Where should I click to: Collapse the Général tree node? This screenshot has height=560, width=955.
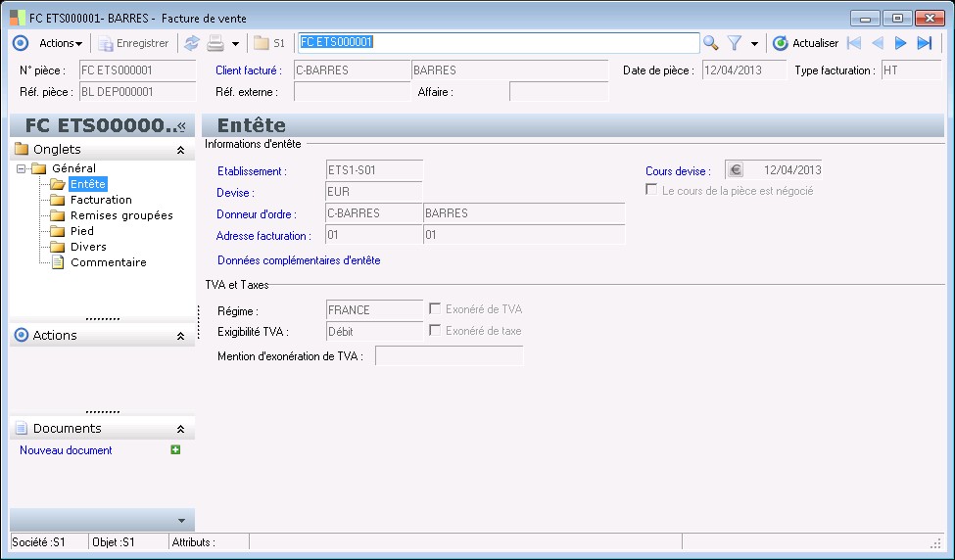tap(22, 168)
